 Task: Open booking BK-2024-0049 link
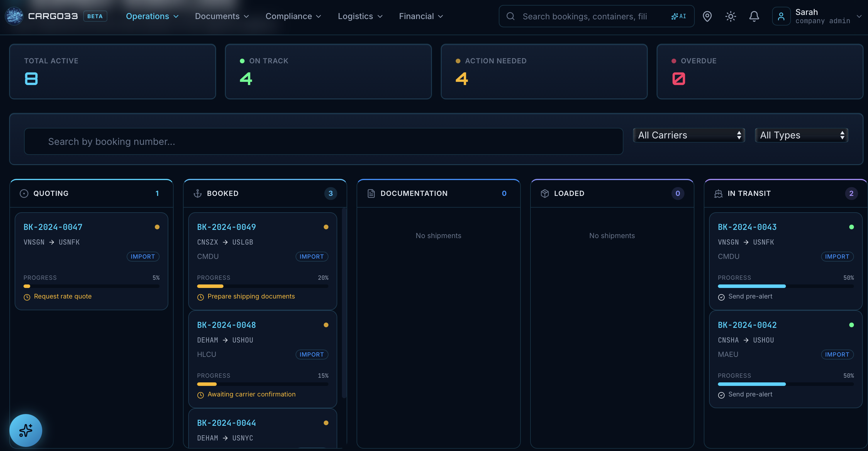pos(226,227)
